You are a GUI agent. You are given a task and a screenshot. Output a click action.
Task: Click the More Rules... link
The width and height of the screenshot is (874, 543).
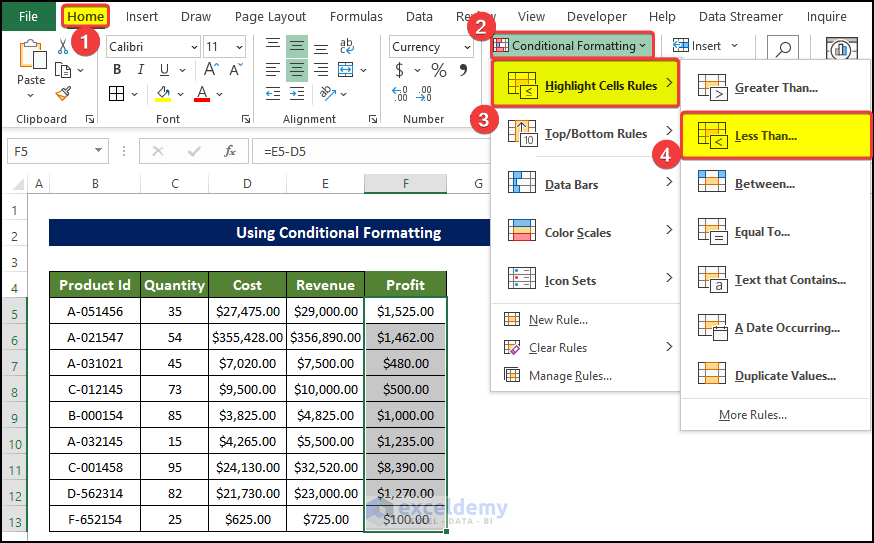click(752, 415)
